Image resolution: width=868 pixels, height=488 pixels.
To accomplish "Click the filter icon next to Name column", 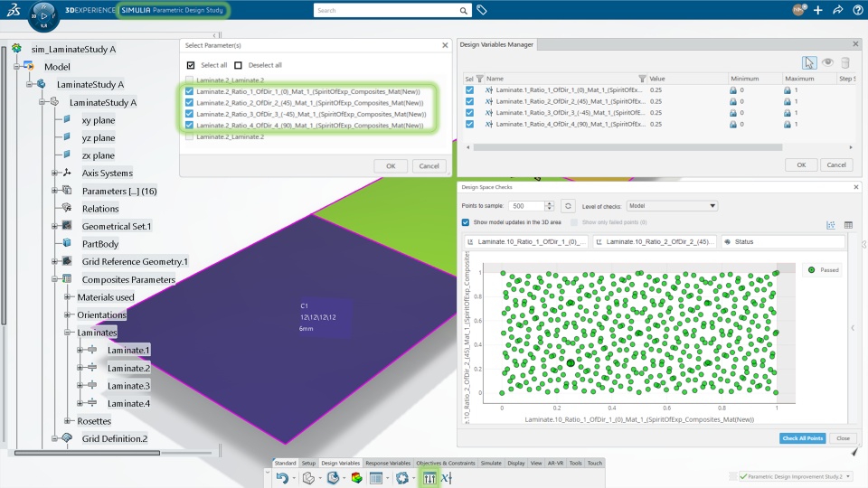I will coord(642,79).
